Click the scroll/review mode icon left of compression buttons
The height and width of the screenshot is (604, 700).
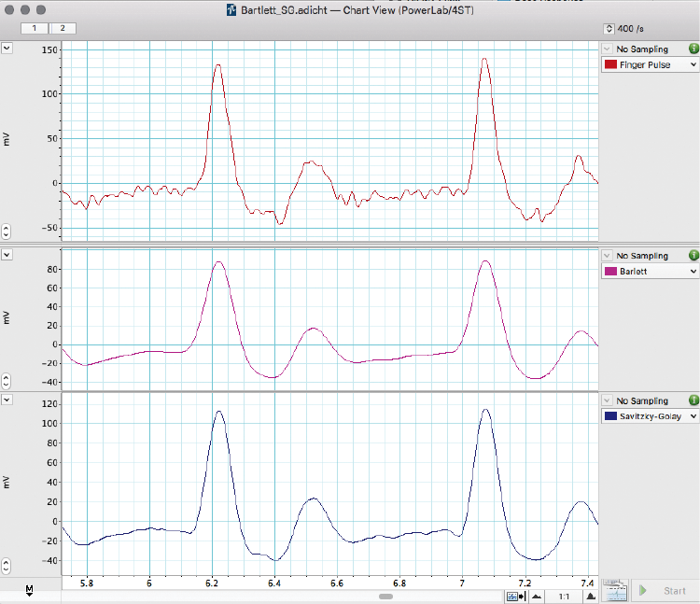(514, 596)
